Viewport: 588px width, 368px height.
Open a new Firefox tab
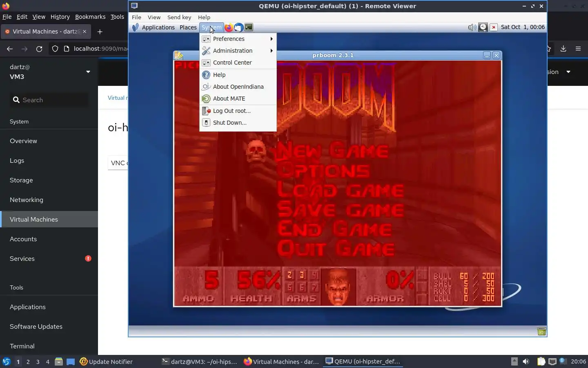click(x=100, y=31)
